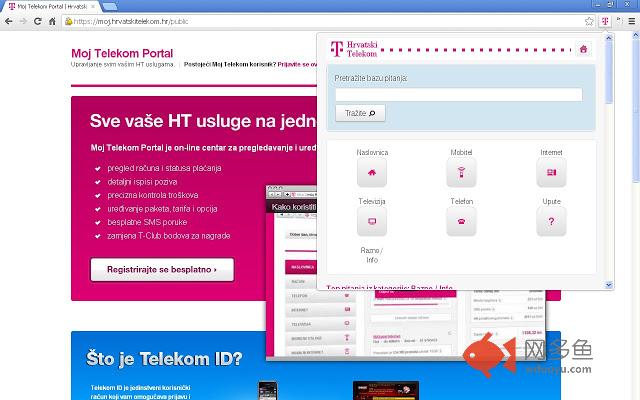Click 'uređivanje paketa, tarifa i opcija' item
The height and width of the screenshot is (400, 640).
pyautogui.click(x=162, y=209)
